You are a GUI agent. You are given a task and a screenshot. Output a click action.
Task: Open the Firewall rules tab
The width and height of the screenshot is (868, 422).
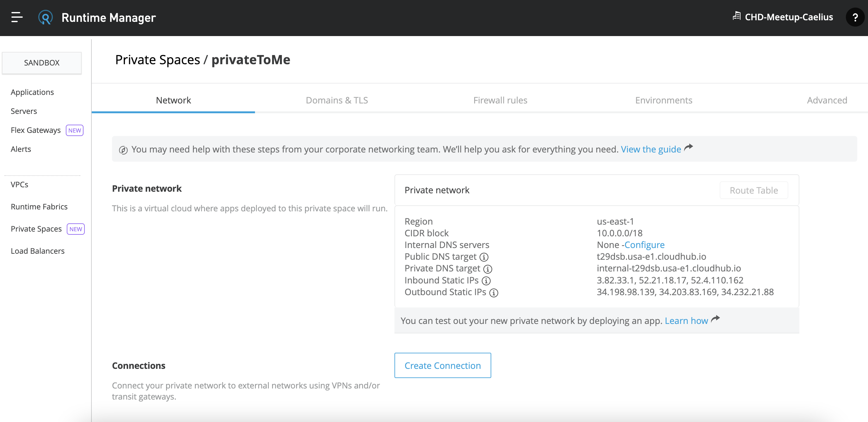(x=500, y=100)
